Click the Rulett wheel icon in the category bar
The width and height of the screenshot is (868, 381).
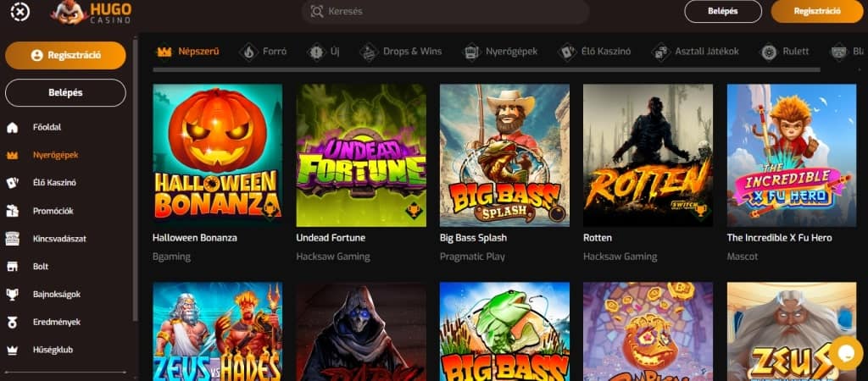[769, 52]
